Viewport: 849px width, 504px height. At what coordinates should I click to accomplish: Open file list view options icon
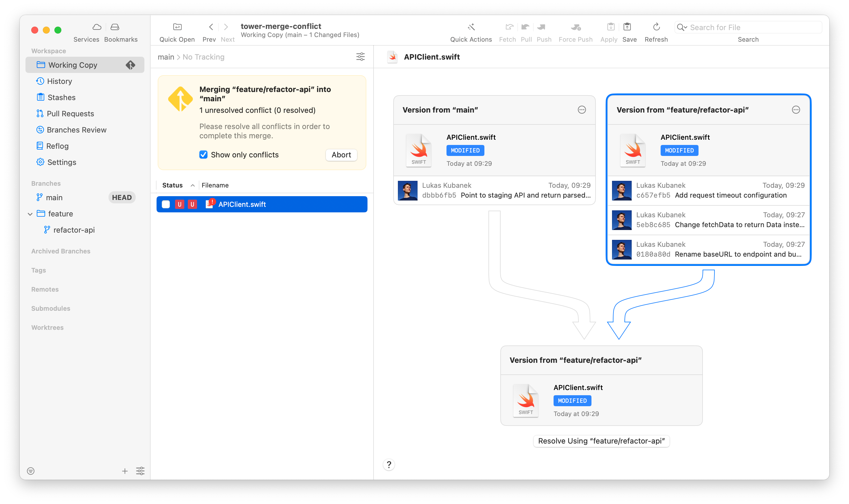click(x=360, y=57)
